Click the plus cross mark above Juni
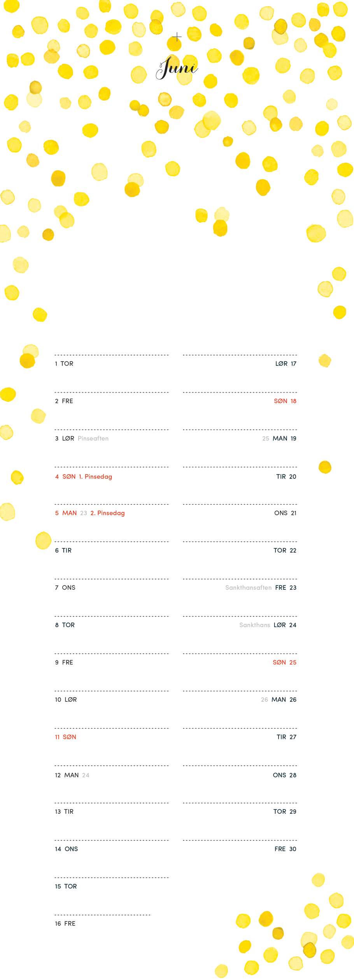 tap(177, 37)
